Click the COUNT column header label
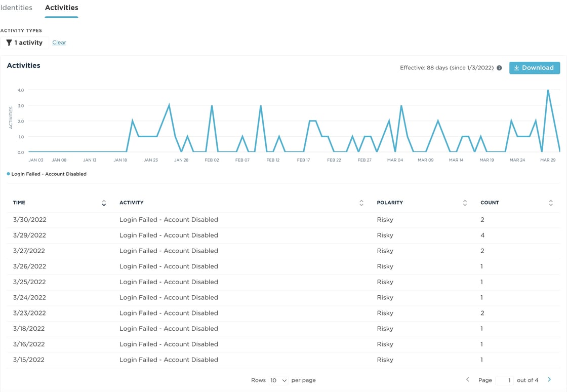Image resolution: width=567 pixels, height=392 pixels. 490,203
